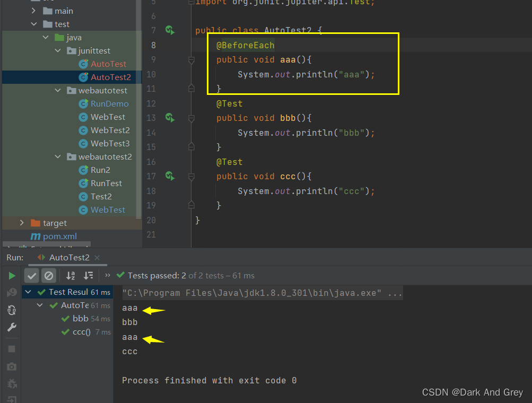Click the run gutter icon for method ccc
532x403 pixels.
pos(170,176)
